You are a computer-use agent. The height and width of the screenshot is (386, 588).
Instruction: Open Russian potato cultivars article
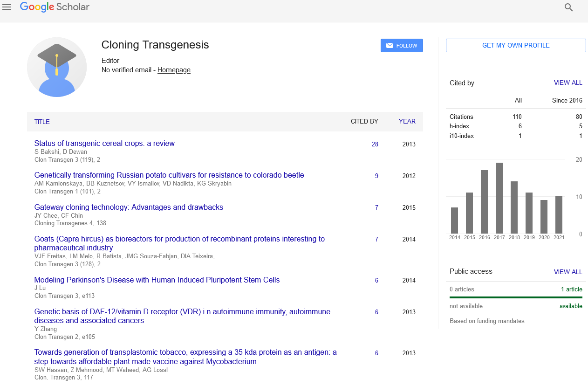(169, 175)
